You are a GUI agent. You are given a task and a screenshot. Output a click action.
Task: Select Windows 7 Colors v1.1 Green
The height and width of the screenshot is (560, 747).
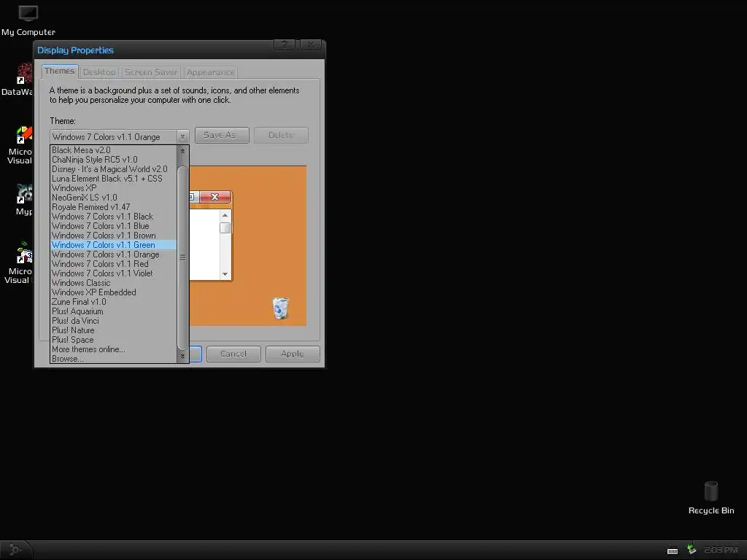tap(113, 245)
